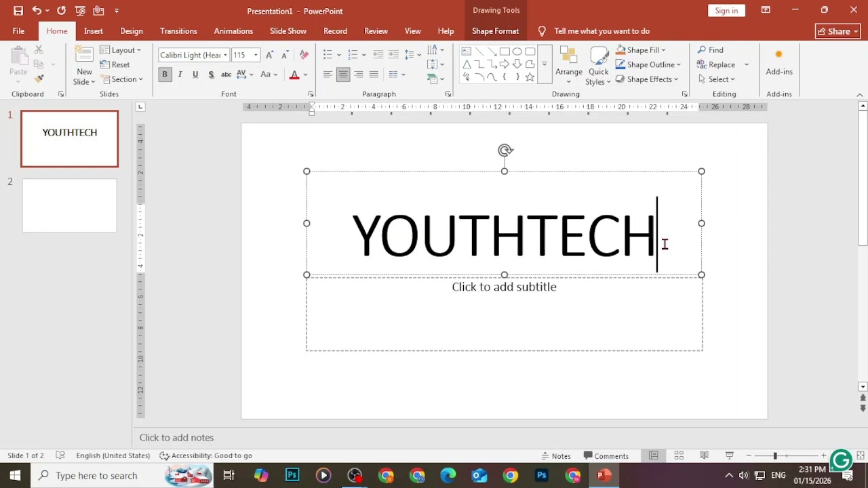The width and height of the screenshot is (868, 488).
Task: Apply strikethrough formatting (abc icon)
Action: click(226, 75)
